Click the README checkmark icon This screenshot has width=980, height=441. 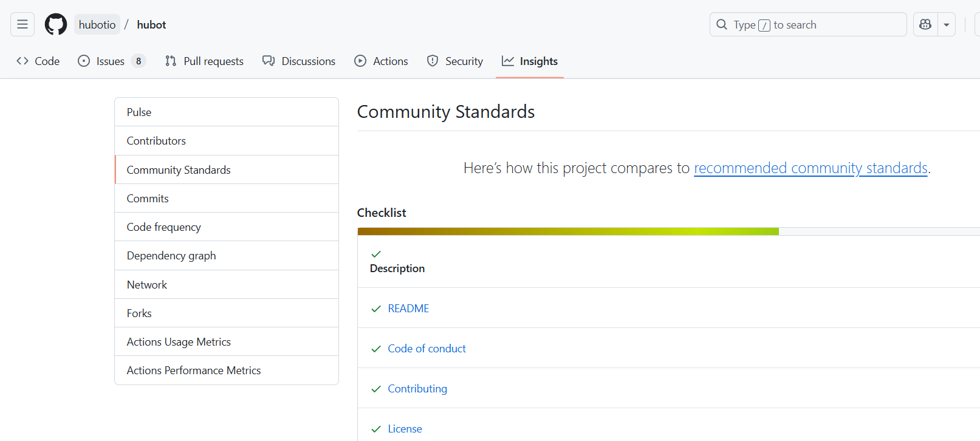tap(376, 309)
